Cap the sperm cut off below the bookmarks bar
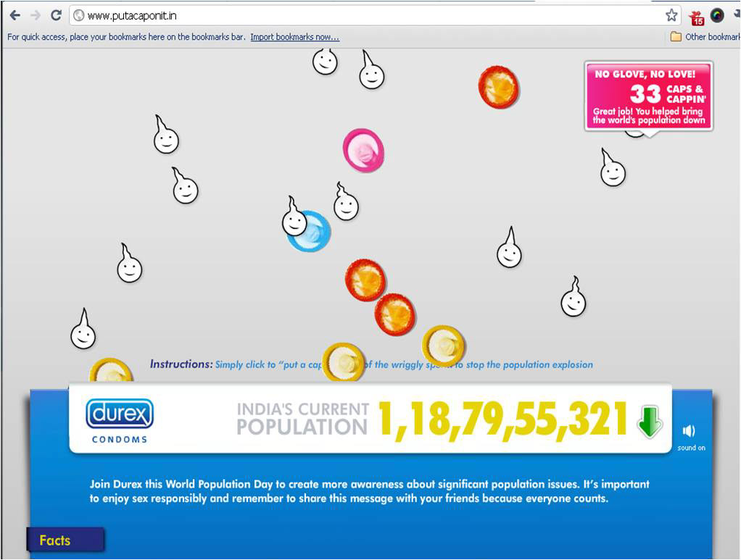This screenshot has height=560, width=741. coord(325,62)
